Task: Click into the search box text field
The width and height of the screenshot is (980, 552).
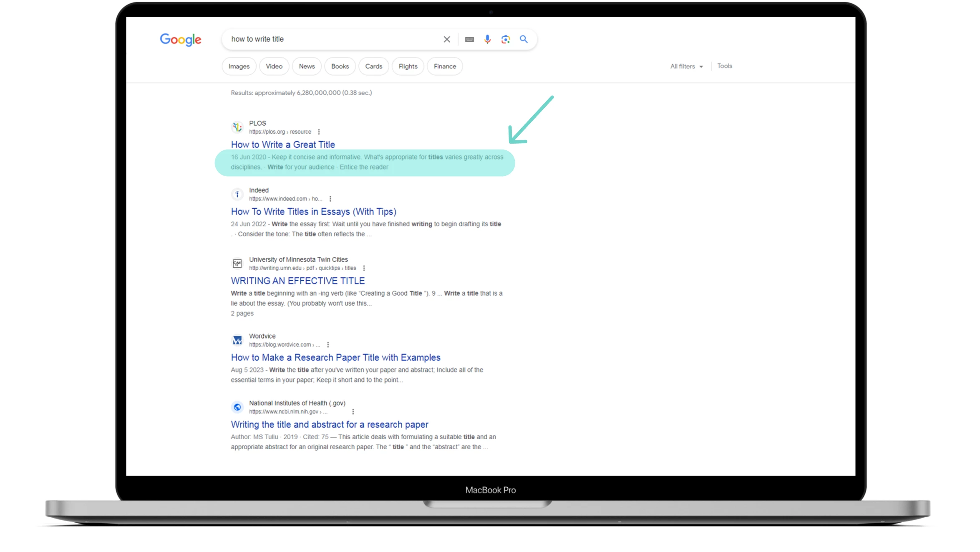Action: (x=334, y=39)
